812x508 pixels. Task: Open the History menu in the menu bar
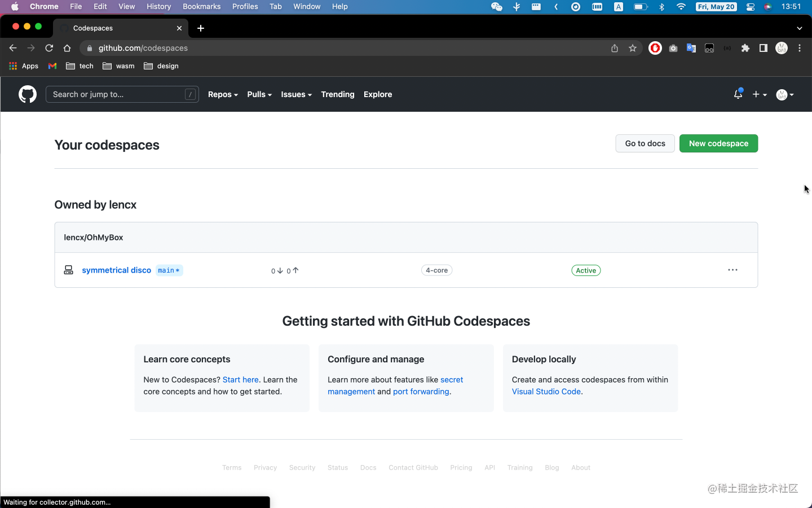(x=158, y=7)
